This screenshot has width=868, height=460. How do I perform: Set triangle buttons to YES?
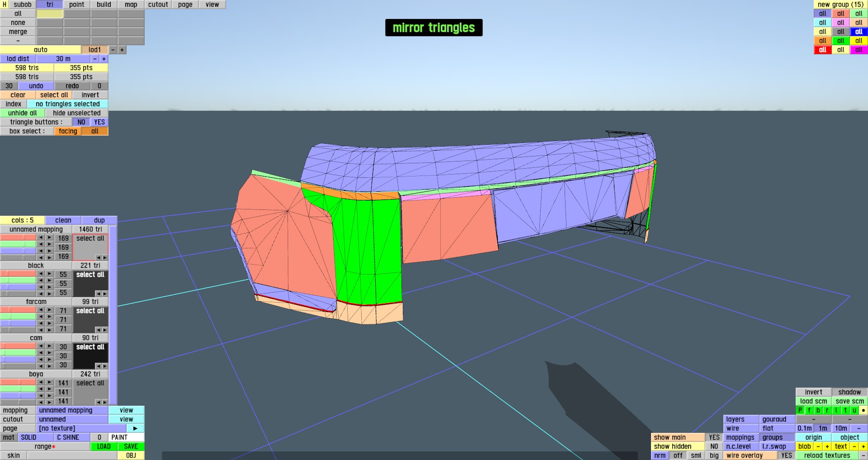(99, 122)
